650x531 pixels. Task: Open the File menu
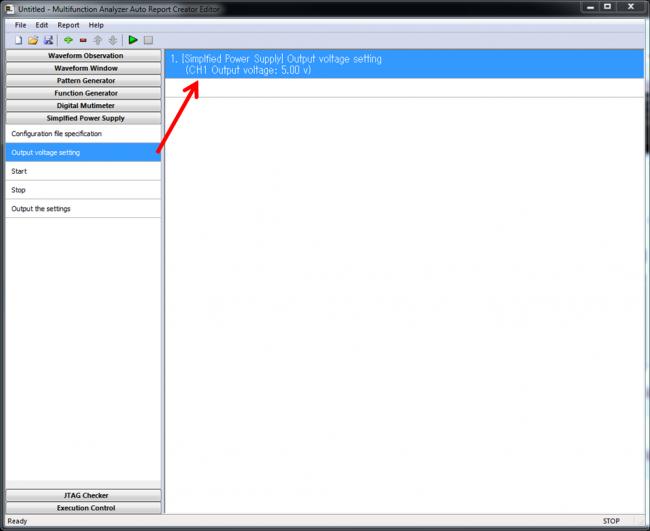[x=20, y=25]
